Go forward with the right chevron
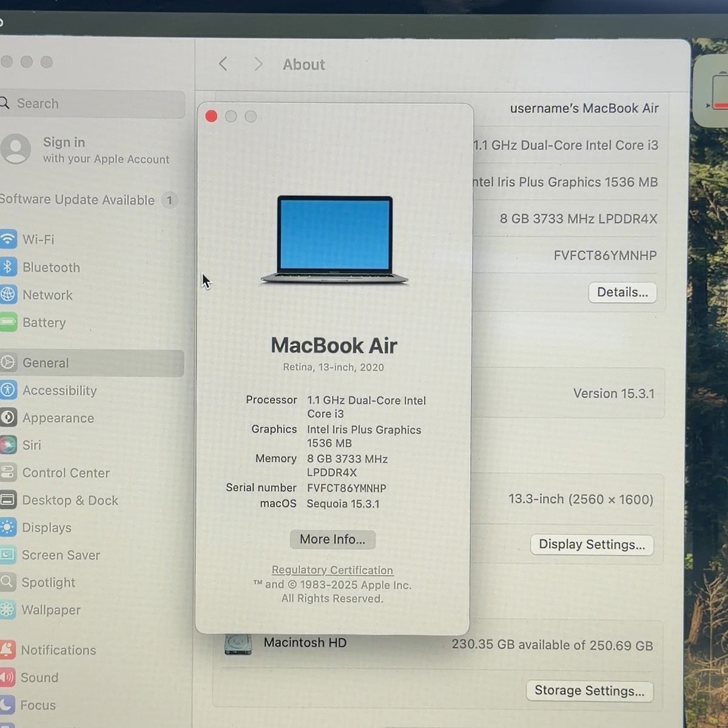Viewport: 728px width, 728px height. coord(258,64)
